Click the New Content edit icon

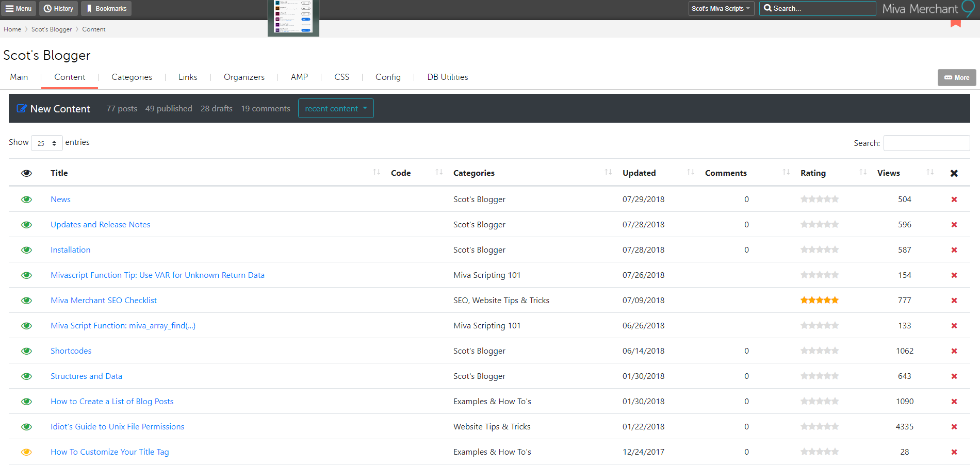[22, 109]
